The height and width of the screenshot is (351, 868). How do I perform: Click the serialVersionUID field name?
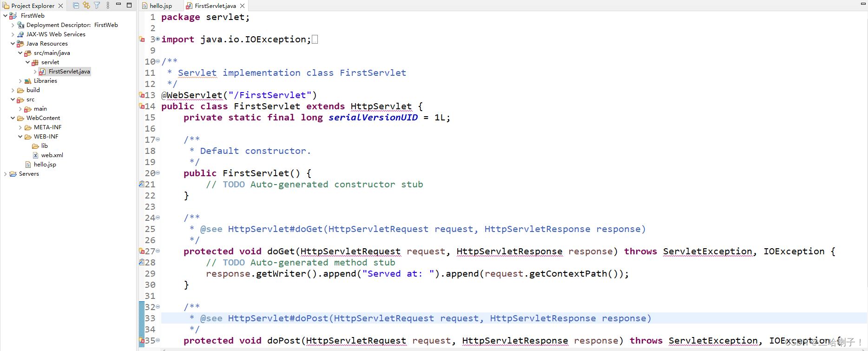click(x=373, y=118)
